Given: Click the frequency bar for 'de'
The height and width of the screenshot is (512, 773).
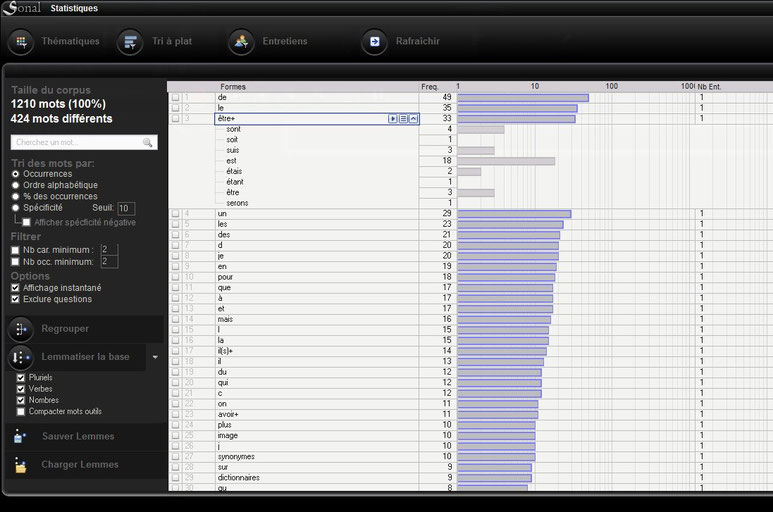Looking at the screenshot, I should click(523, 98).
